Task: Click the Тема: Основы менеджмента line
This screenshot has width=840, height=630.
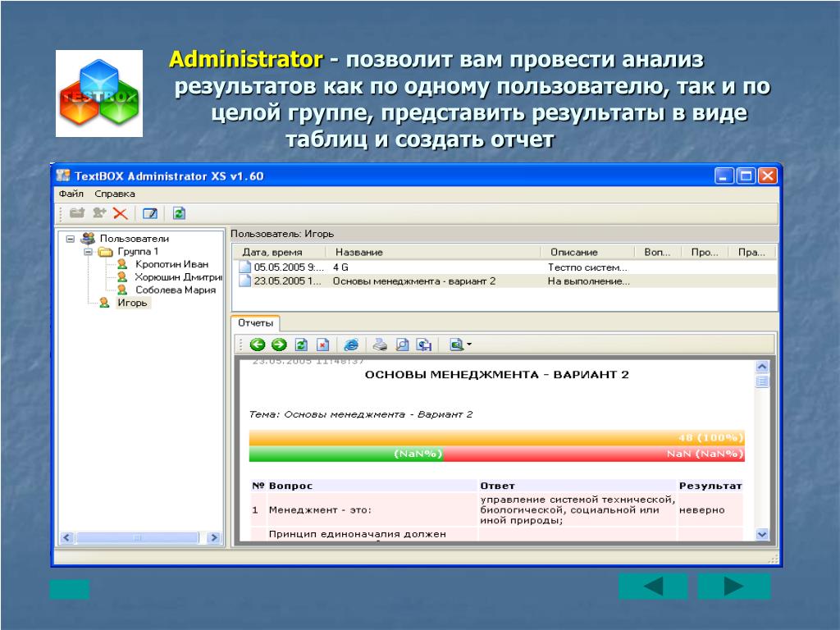Action: 361,414
